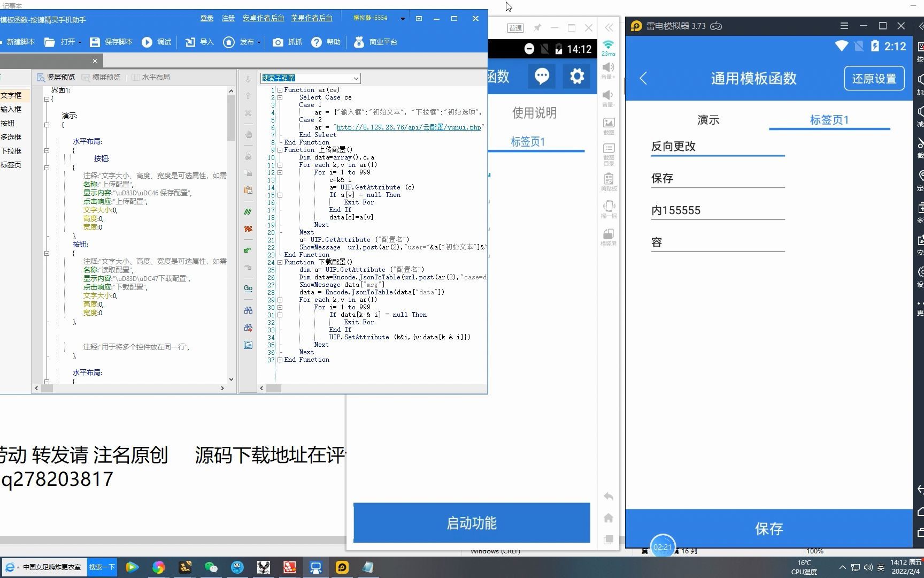The image size is (924, 578).
Task: Click 启动功能 button in middle emulator
Action: tap(472, 523)
